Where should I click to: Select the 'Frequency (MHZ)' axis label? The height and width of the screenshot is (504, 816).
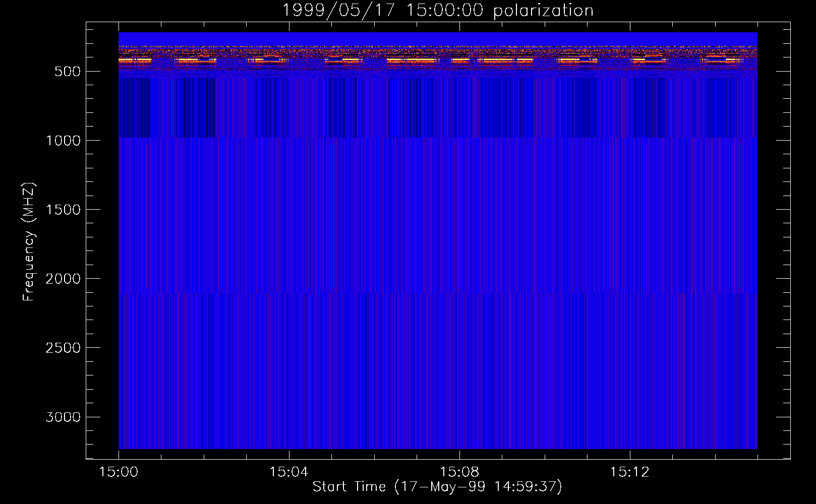(x=29, y=242)
